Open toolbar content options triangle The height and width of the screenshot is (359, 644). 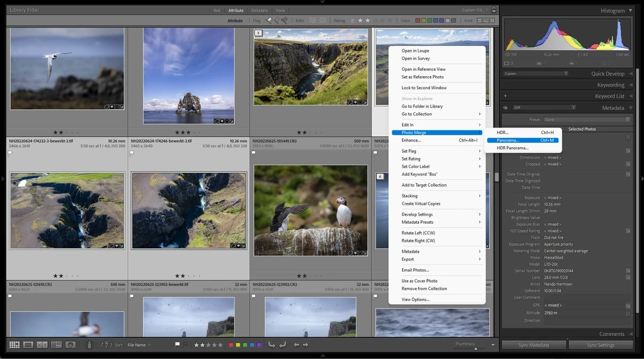click(493, 345)
